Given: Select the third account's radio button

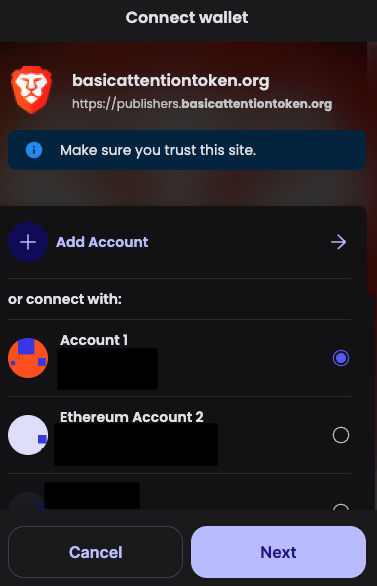Looking at the screenshot, I should tap(341, 507).
